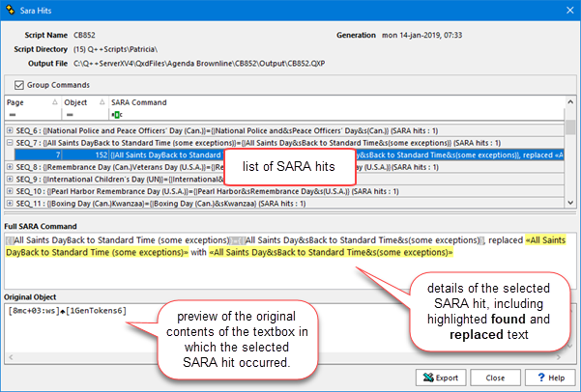Expand the SEQ_11 Boxing Day group
Image resolution: width=581 pixels, height=392 pixels.
(x=10, y=204)
